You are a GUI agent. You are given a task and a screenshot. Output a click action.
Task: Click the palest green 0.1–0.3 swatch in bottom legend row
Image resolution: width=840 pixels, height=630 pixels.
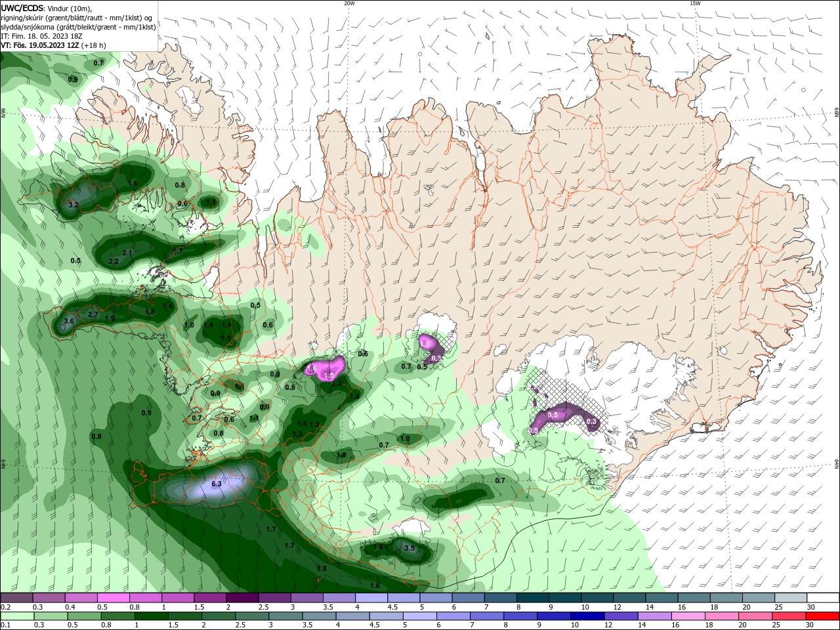click(x=17, y=616)
